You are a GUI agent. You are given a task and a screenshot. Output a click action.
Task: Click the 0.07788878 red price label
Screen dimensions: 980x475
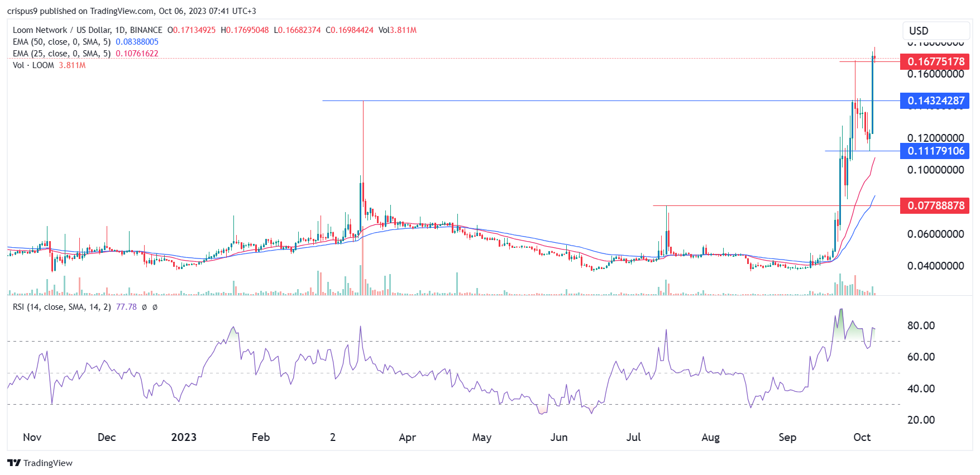[x=935, y=206]
